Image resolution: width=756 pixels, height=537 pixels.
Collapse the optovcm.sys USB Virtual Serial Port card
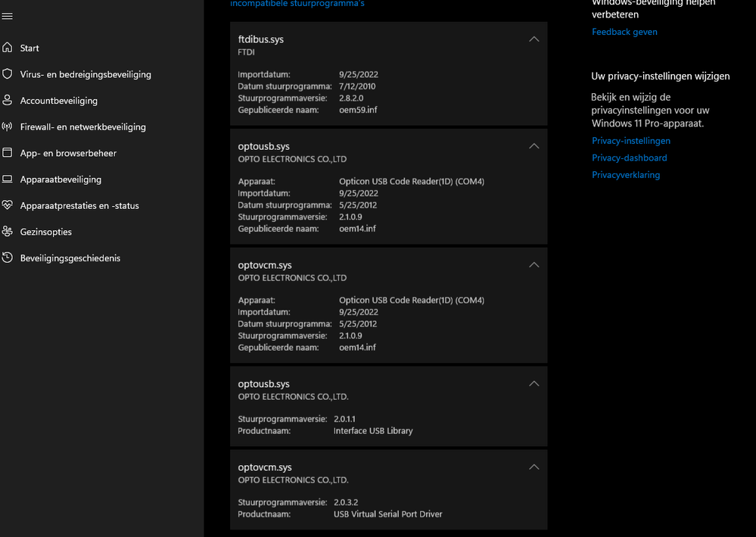coord(534,467)
